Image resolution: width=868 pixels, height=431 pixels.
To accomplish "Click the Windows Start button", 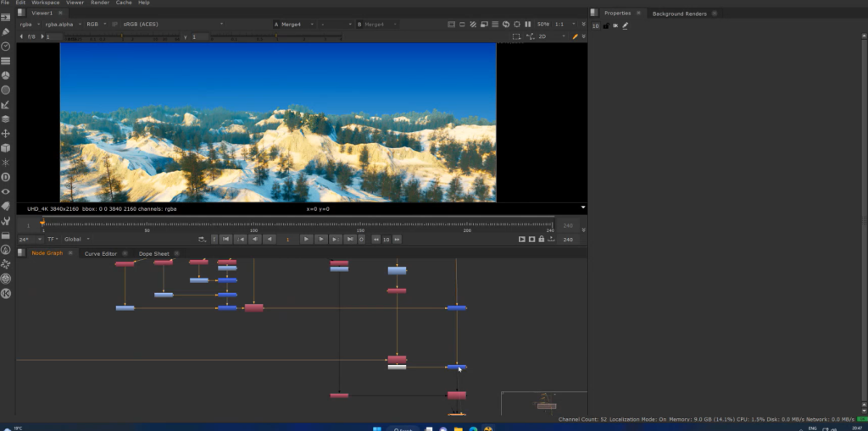I will click(377, 428).
